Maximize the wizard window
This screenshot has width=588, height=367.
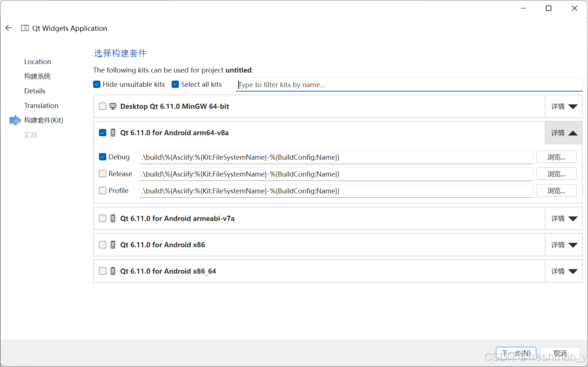tap(548, 8)
